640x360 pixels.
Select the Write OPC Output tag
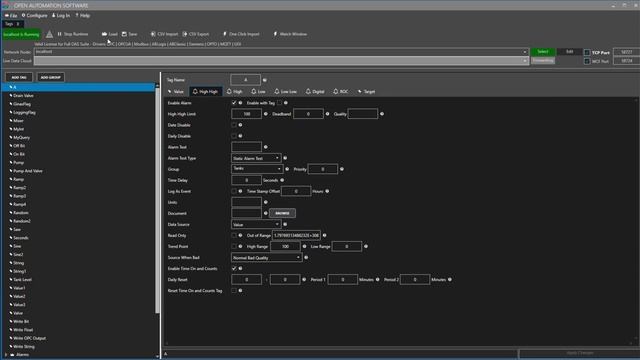(x=29, y=338)
